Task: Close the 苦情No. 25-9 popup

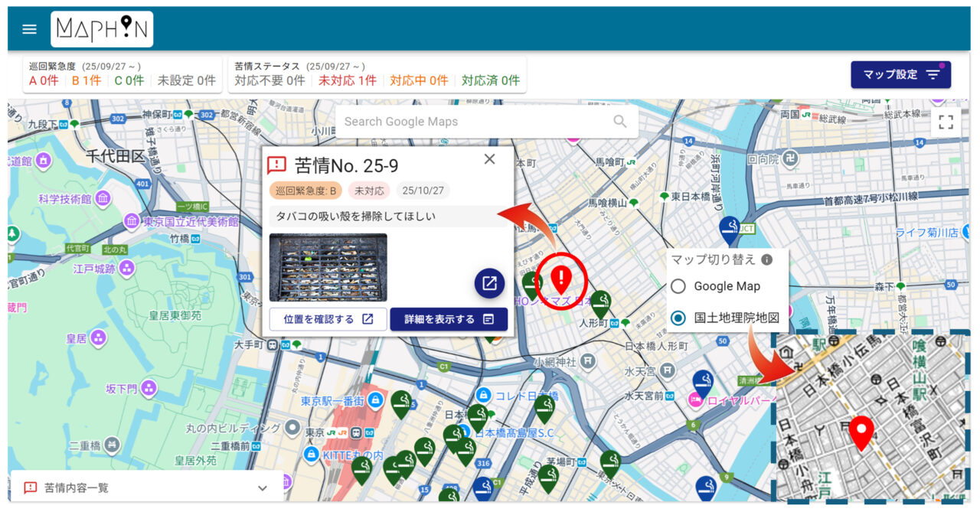Action: 490,159
